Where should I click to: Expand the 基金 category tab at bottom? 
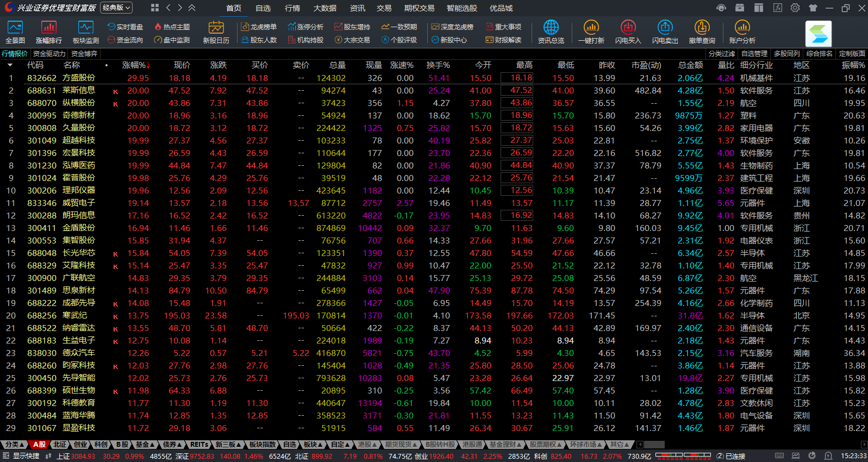(x=145, y=445)
